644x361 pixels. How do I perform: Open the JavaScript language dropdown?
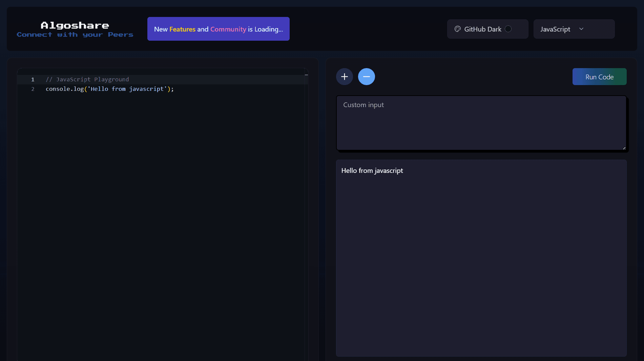(x=574, y=29)
